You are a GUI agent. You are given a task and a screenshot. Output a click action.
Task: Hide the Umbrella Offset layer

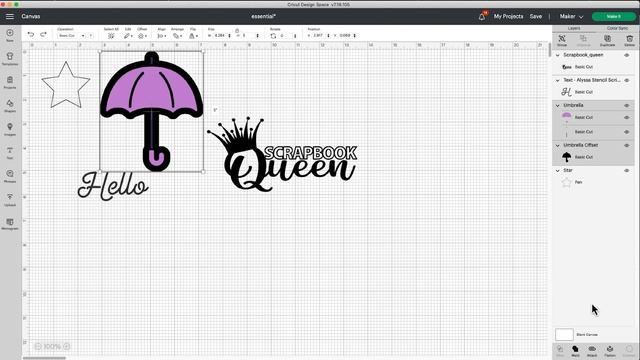pos(627,145)
